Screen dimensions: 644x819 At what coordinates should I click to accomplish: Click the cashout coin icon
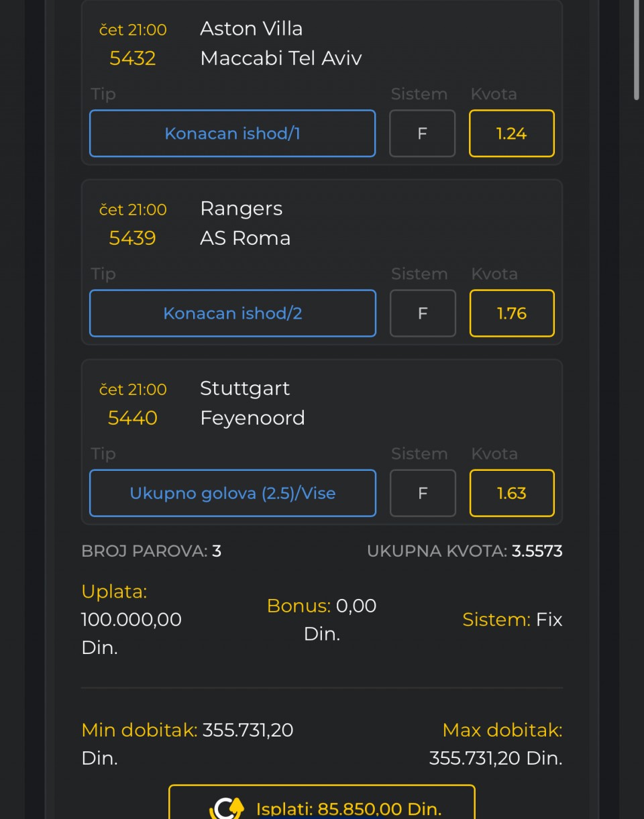[226, 809]
